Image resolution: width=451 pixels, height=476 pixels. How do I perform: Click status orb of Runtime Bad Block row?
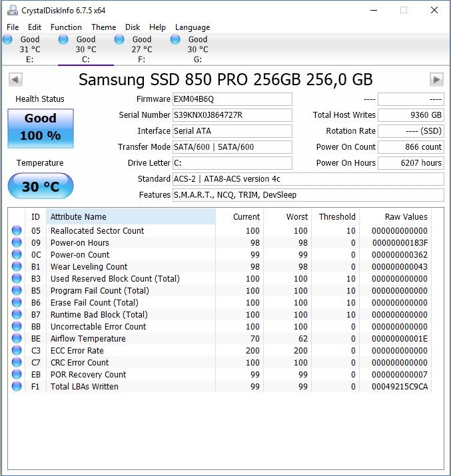pyautogui.click(x=17, y=314)
